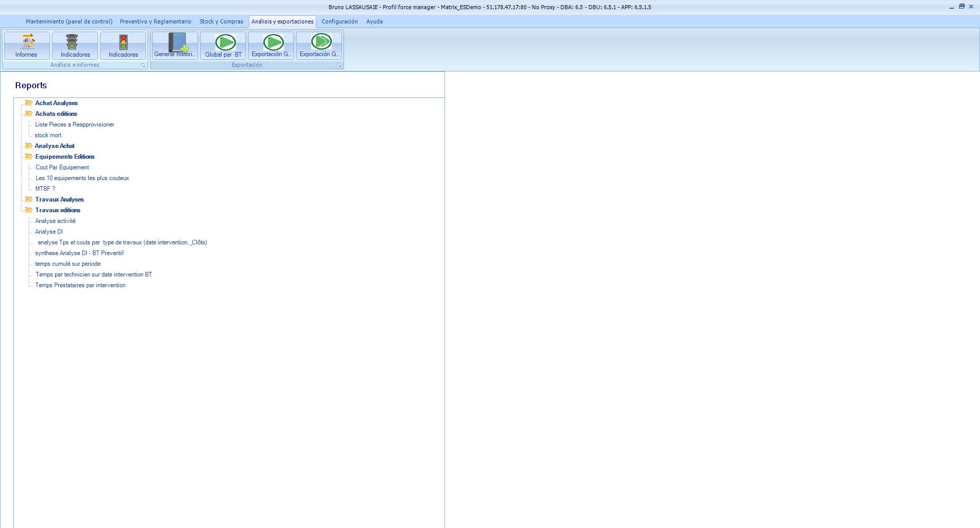Run Exportación G... with single play arrow
This screenshot has height=528, width=980.
coord(271,45)
